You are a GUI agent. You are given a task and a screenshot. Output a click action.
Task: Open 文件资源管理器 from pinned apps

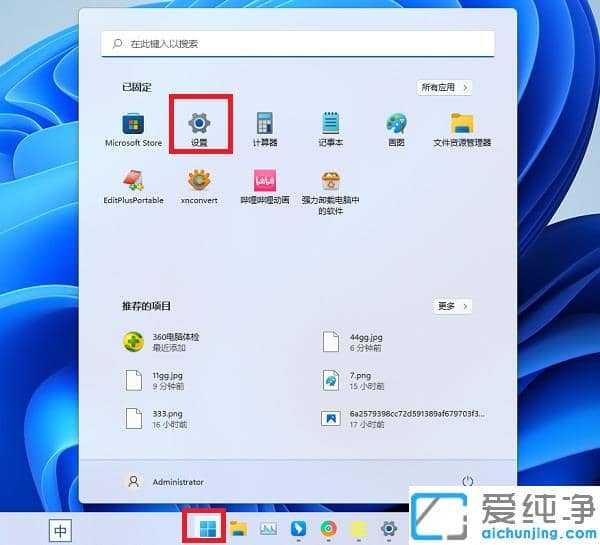[x=462, y=130]
